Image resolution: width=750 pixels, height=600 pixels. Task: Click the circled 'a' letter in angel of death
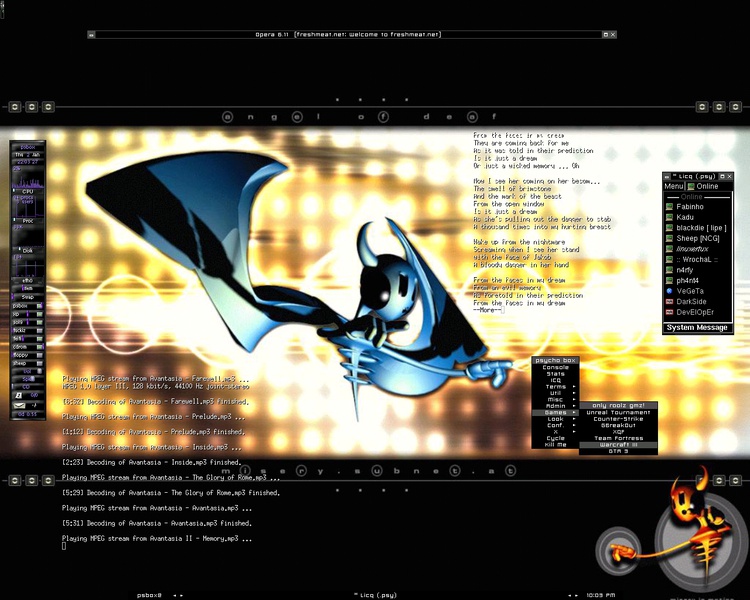228,117
